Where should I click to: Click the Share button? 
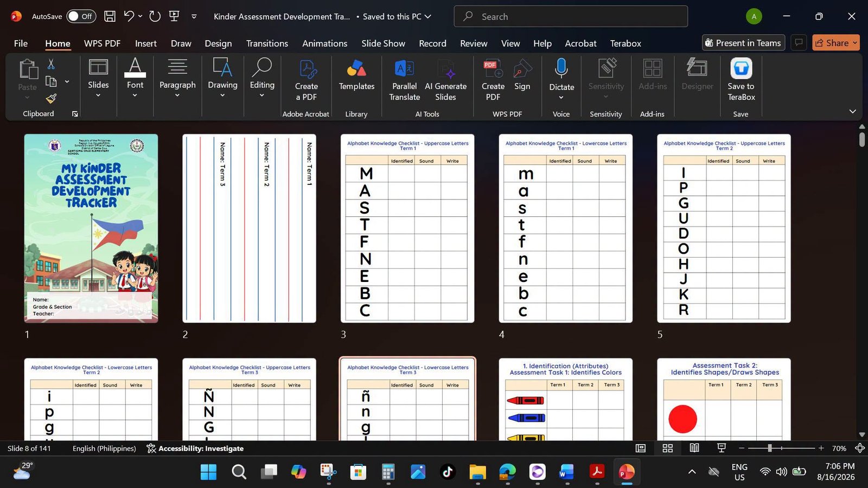point(835,43)
